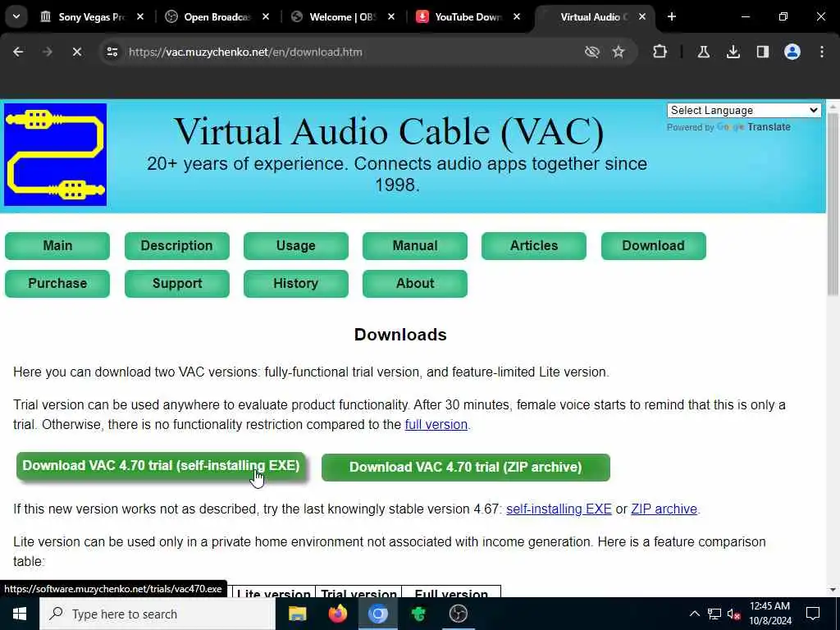Show hidden system tray icons
The image size is (840, 630).
point(694,614)
